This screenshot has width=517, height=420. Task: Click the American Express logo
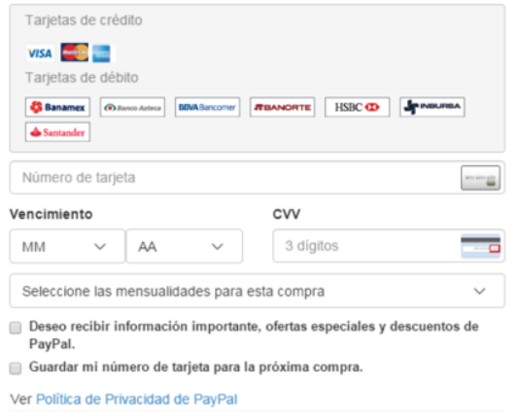coord(101,53)
